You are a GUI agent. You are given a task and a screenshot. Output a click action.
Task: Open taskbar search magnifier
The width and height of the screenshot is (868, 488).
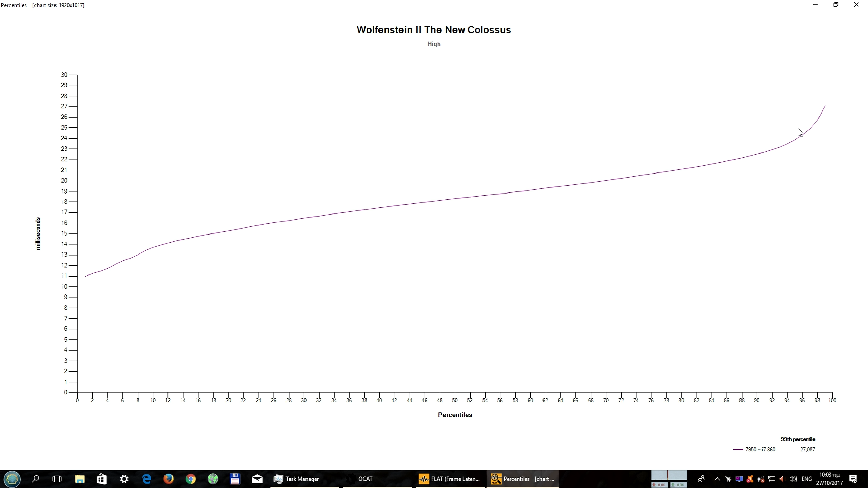click(35, 479)
